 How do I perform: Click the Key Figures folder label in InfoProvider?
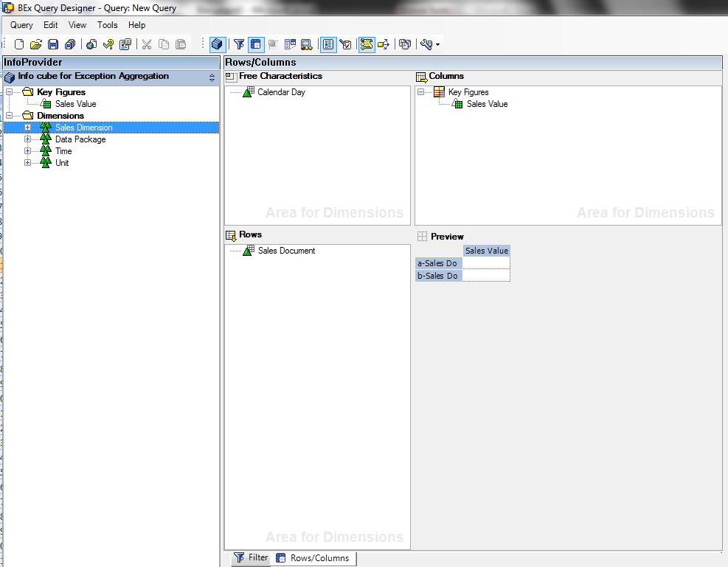[61, 92]
